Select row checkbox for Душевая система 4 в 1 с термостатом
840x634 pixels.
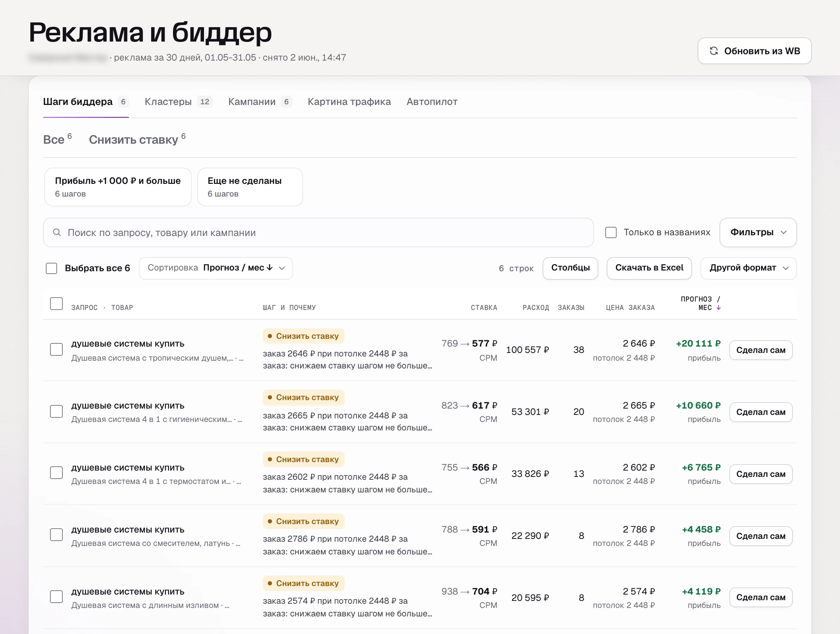(x=56, y=473)
